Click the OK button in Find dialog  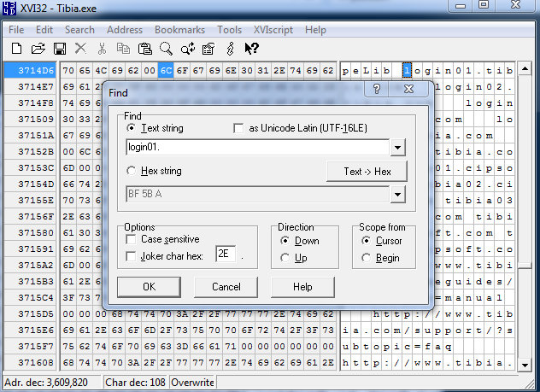point(150,287)
